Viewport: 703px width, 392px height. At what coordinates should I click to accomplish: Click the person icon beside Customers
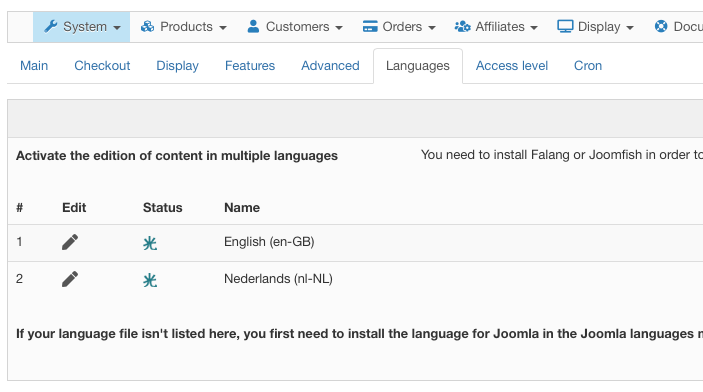pos(253,26)
